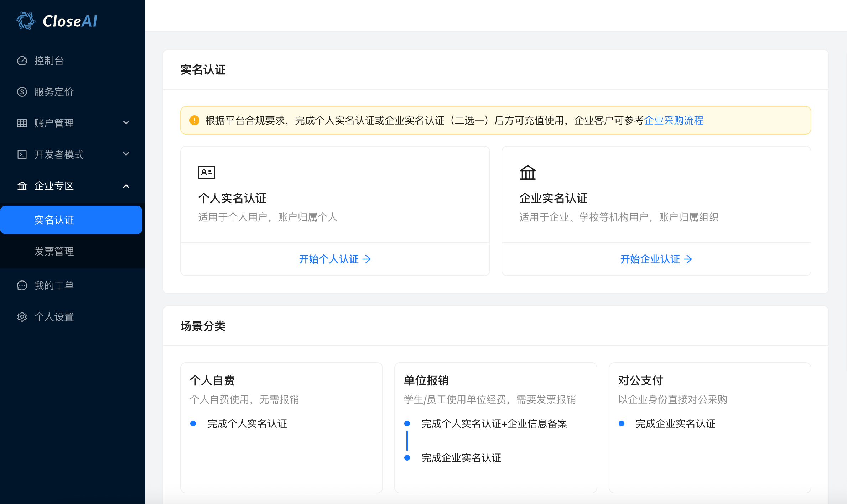
Task: Go to 个人设置 in the sidebar
Action: click(x=73, y=317)
